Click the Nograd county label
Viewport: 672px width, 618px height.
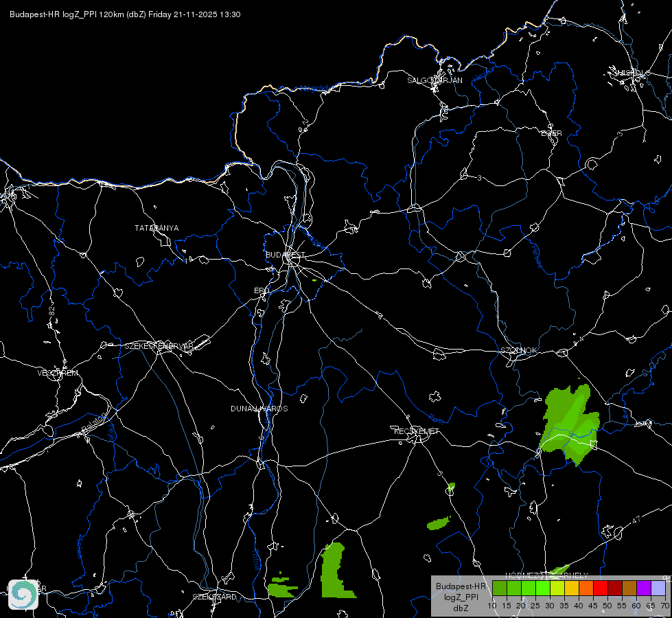click(314, 89)
